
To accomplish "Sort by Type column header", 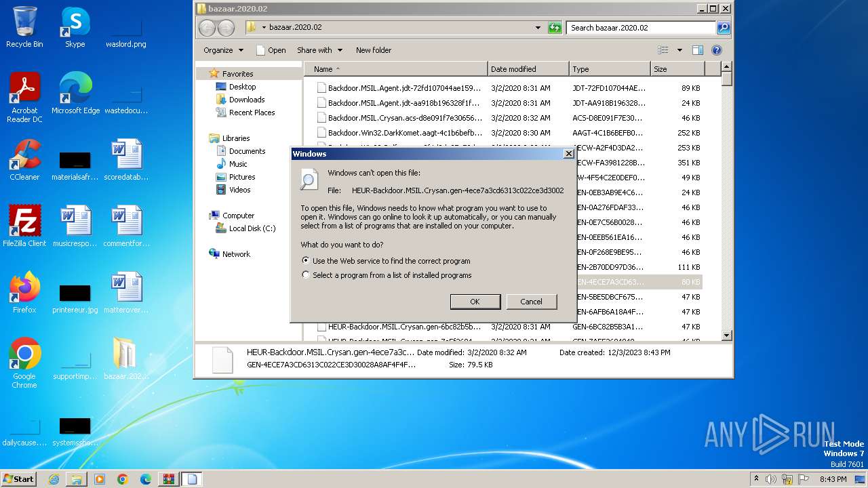I will pos(610,68).
